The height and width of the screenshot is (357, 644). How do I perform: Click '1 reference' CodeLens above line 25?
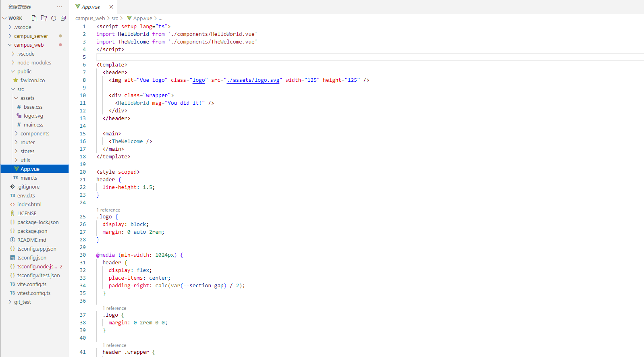(x=108, y=210)
